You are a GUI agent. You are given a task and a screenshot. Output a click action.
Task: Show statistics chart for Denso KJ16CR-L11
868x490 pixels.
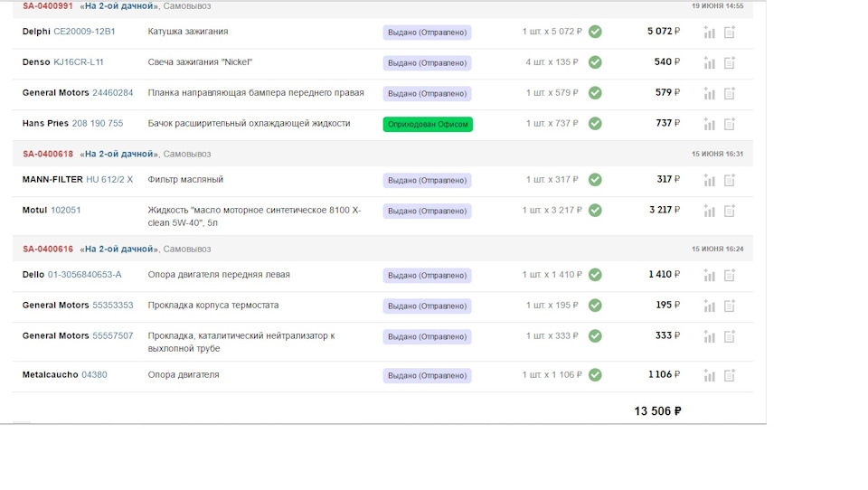coord(710,63)
